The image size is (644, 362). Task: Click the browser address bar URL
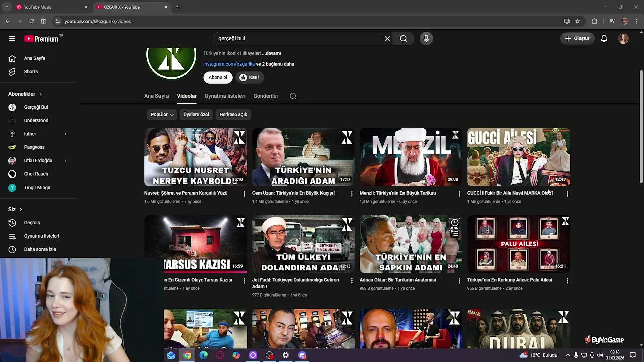(98, 21)
